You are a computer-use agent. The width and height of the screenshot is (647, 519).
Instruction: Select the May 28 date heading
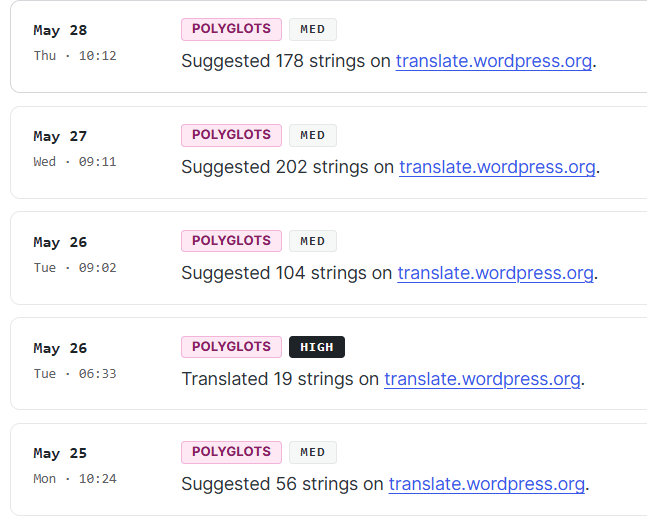tap(60, 31)
